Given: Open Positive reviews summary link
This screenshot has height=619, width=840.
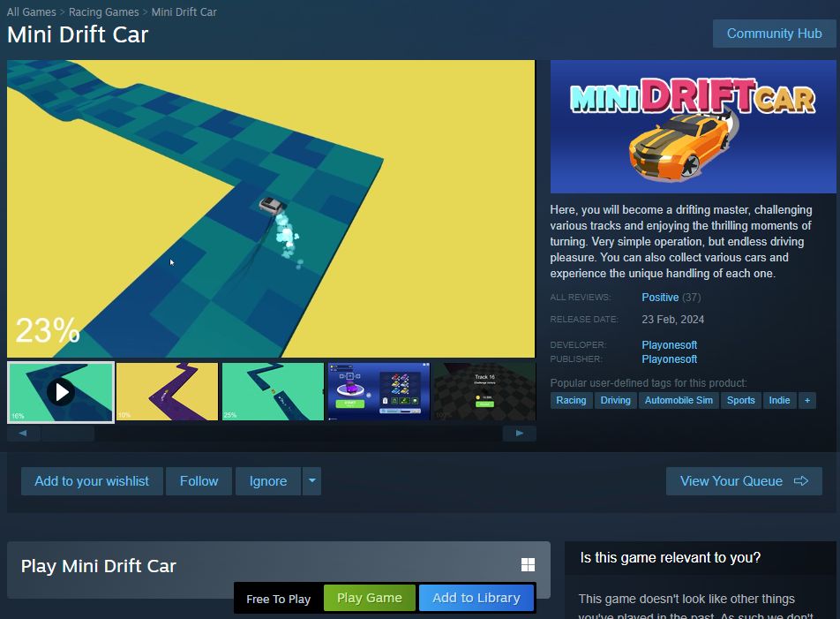Looking at the screenshot, I should (660, 298).
